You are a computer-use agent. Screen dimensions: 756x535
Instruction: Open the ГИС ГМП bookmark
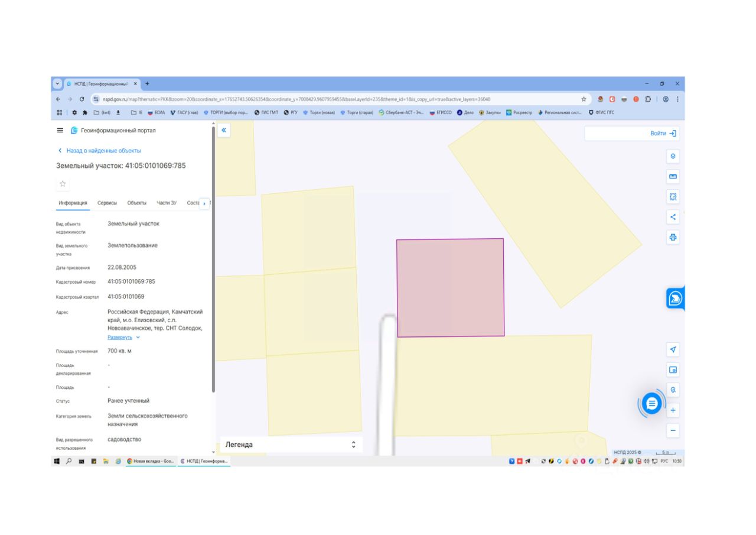(x=266, y=112)
